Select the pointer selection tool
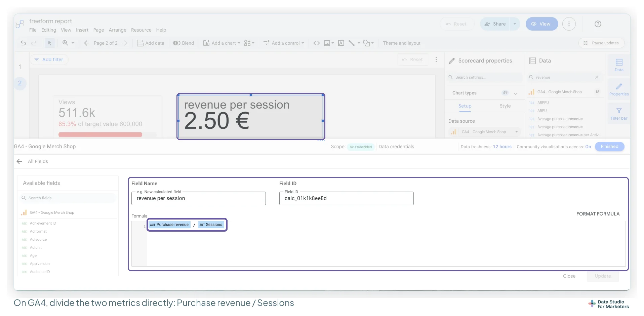 pyautogui.click(x=50, y=43)
